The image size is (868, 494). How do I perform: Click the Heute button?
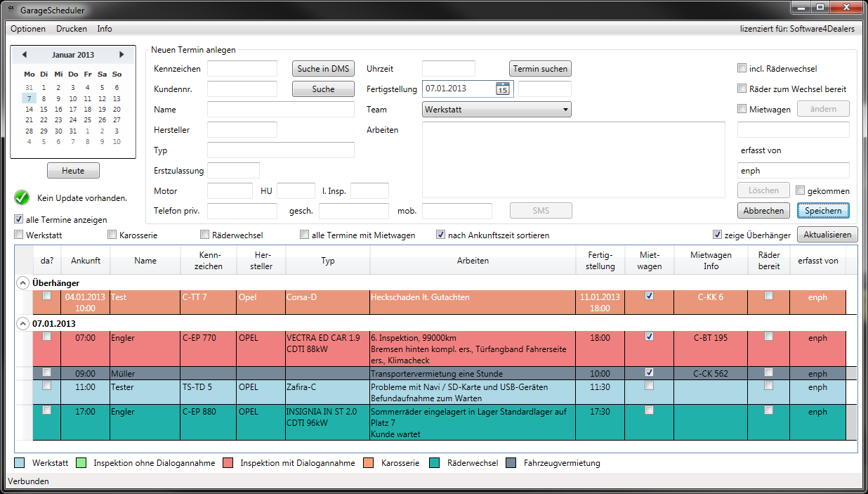point(73,171)
